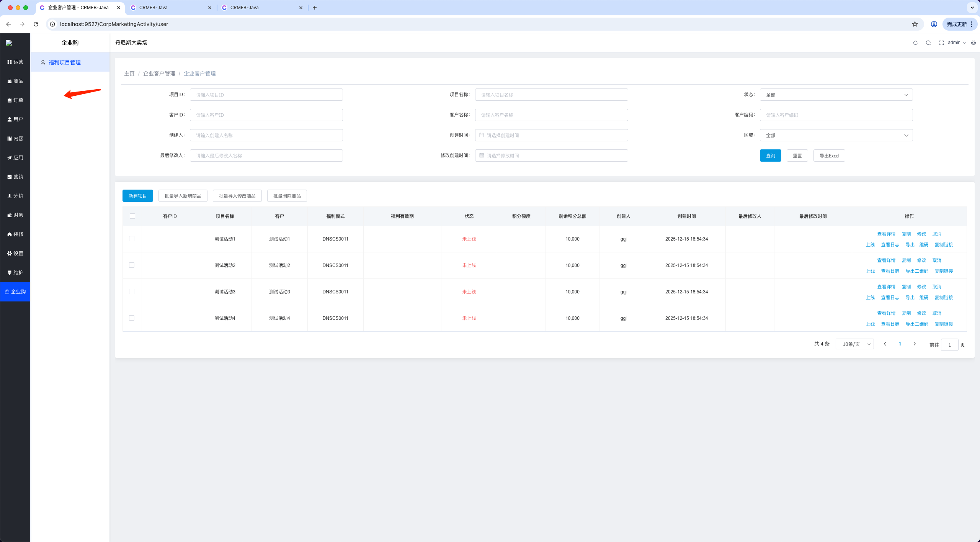
Task: Expand the 状态 dropdown filter
Action: pyautogui.click(x=836, y=95)
